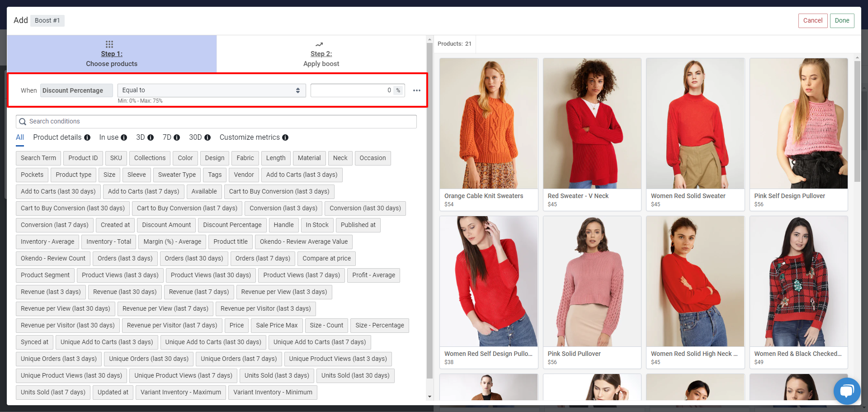Click the Step 1 grid icon
The height and width of the screenshot is (412, 868).
point(109,44)
